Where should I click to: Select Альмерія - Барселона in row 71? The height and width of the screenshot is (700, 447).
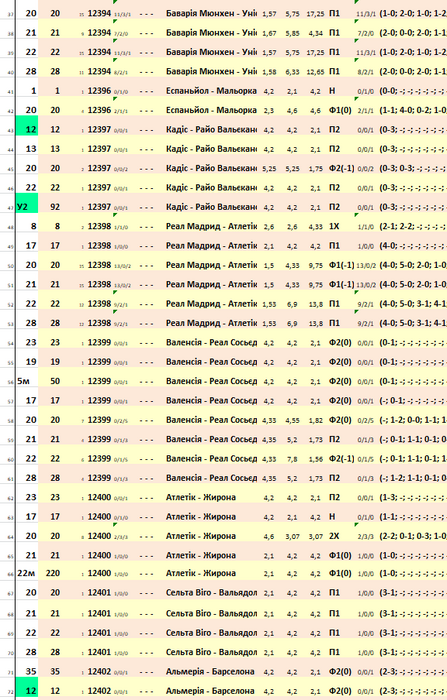(210, 671)
